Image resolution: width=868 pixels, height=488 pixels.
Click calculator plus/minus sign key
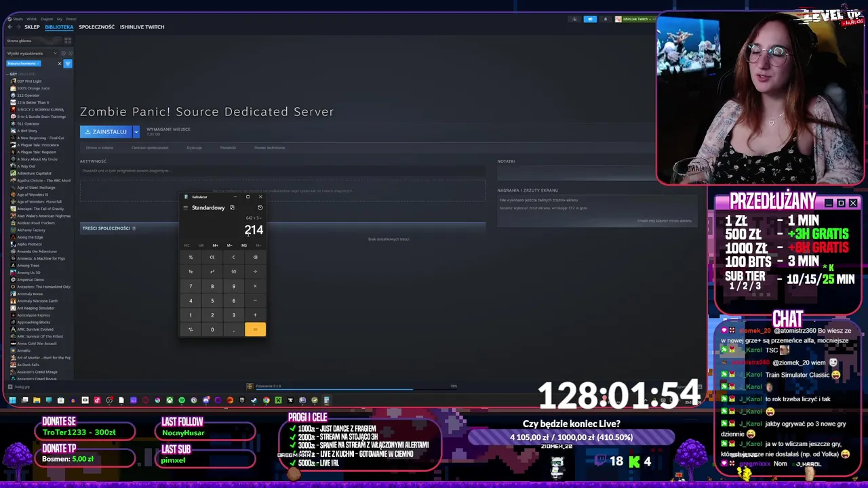click(x=191, y=329)
